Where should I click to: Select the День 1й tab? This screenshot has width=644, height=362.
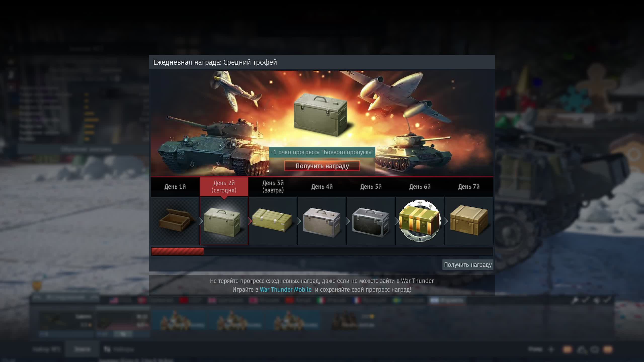[x=175, y=187]
